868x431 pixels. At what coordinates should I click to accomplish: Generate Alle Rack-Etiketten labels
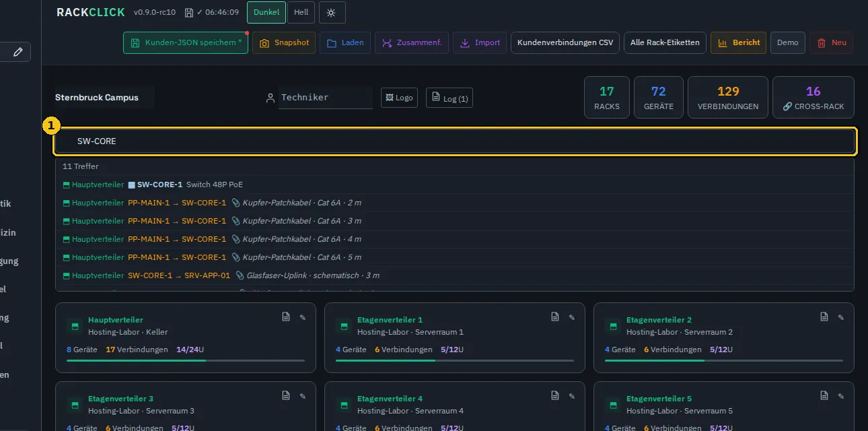point(665,42)
